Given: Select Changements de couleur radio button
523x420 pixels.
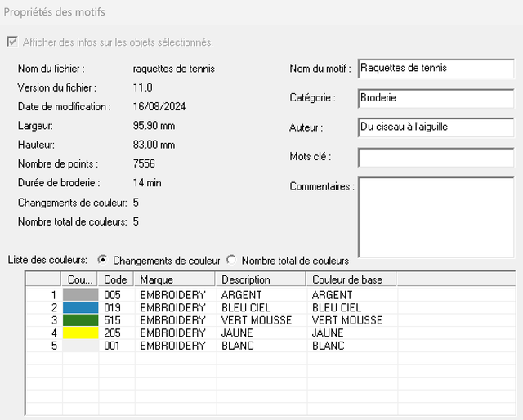Looking at the screenshot, I should coord(102,260).
